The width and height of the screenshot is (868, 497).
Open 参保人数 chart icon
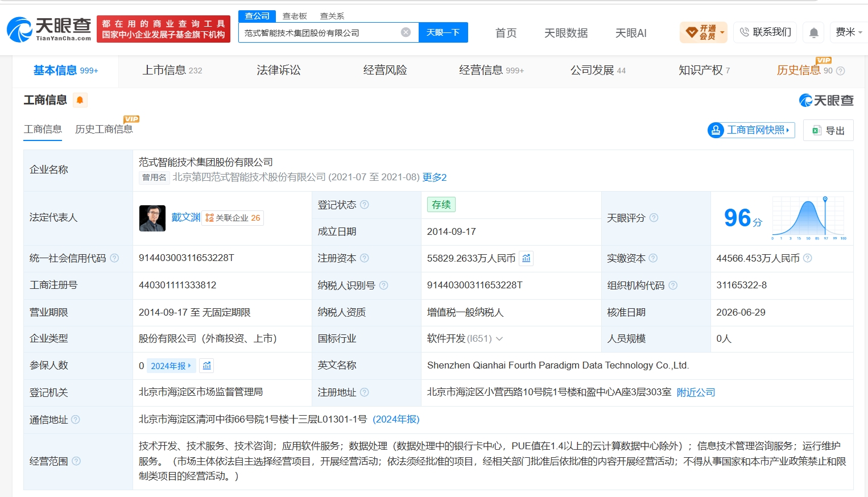click(207, 366)
